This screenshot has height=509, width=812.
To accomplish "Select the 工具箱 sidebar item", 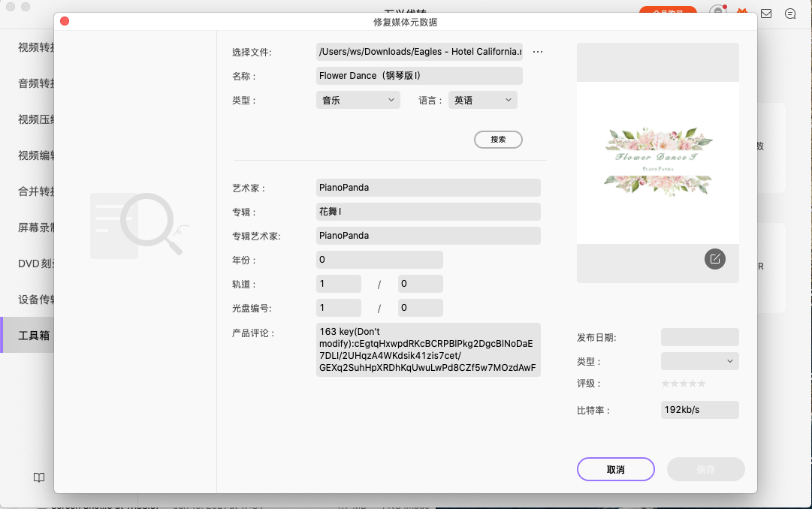I will [28, 335].
